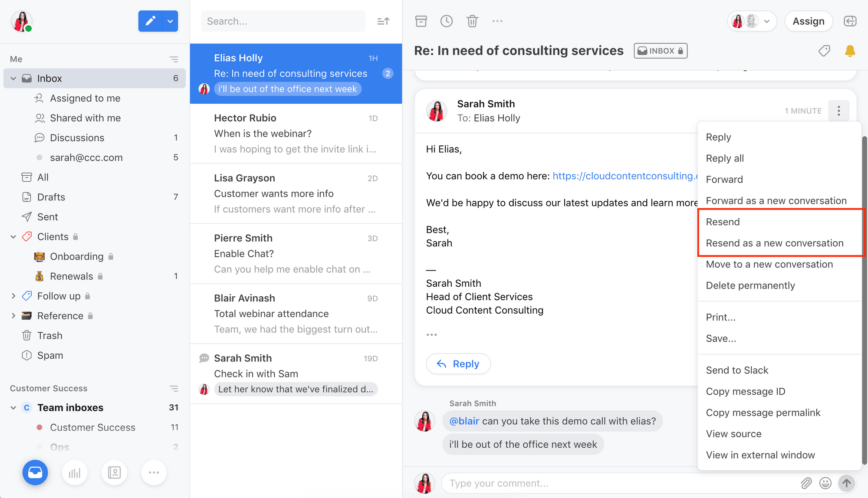The image size is (868, 498).
Task: Select the Customer Success team inbox
Action: coord(95,427)
